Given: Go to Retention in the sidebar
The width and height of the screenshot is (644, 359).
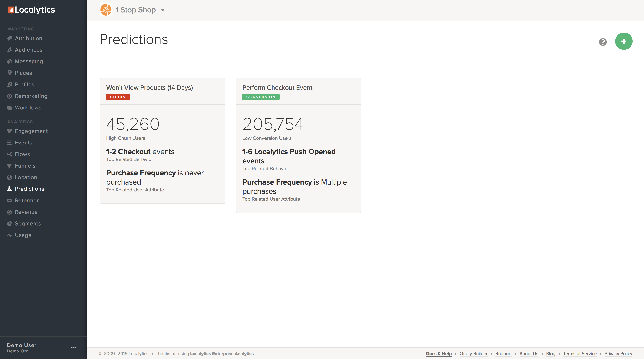Looking at the screenshot, I should 27,200.
